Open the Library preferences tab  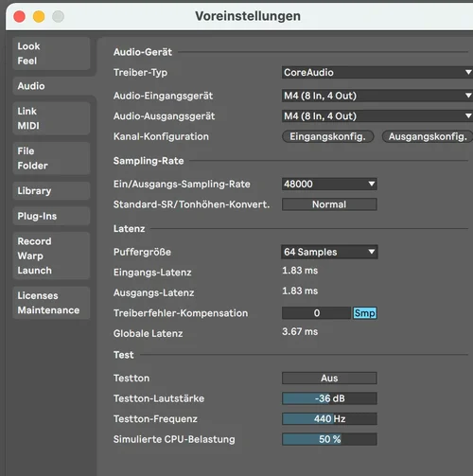click(x=51, y=191)
